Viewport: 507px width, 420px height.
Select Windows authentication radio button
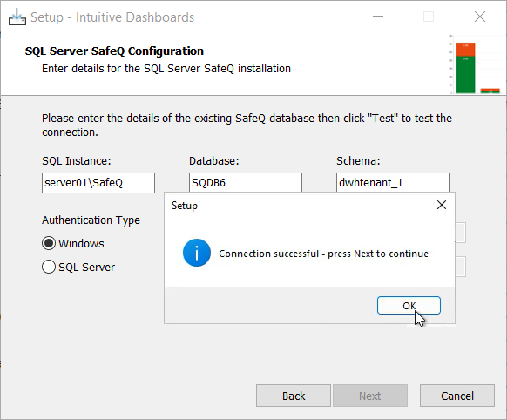point(49,243)
